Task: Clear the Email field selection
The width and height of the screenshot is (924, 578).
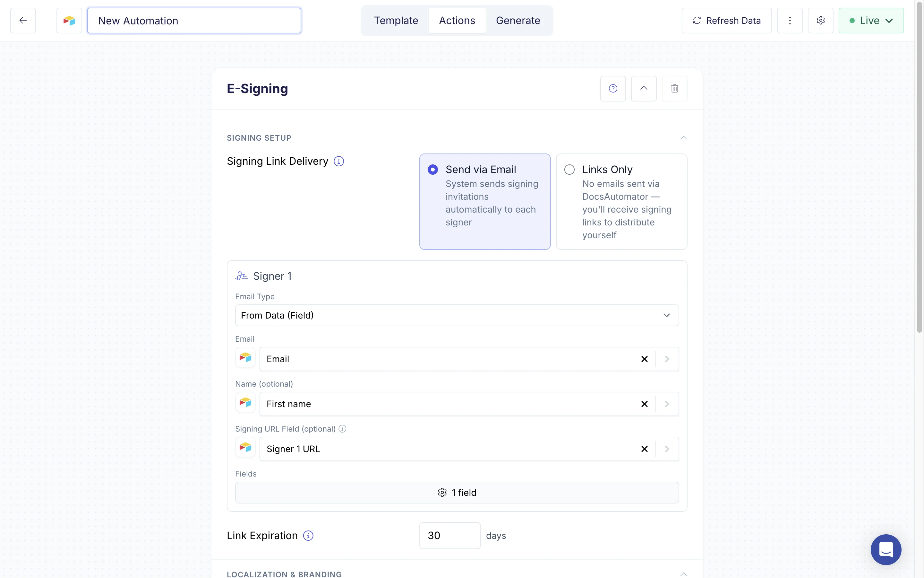Action: (645, 359)
